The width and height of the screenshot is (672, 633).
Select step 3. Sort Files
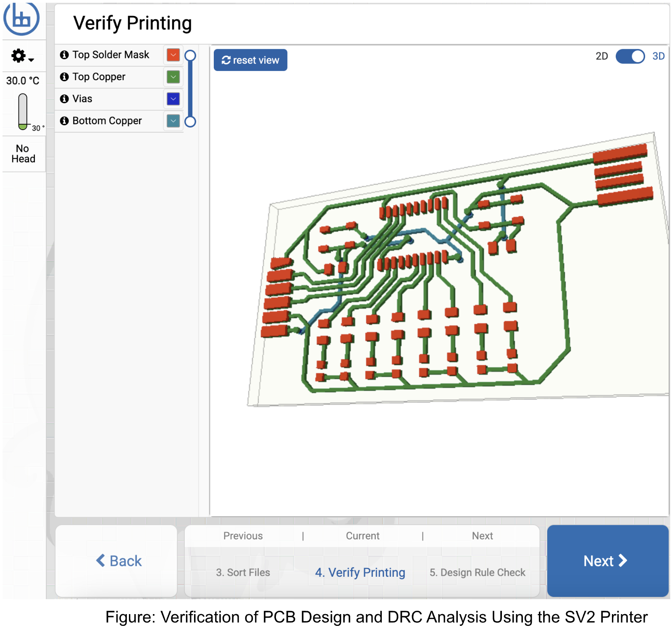tap(243, 572)
